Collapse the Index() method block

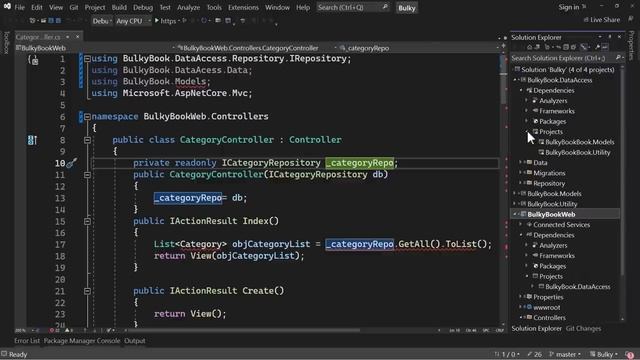pos(87,221)
